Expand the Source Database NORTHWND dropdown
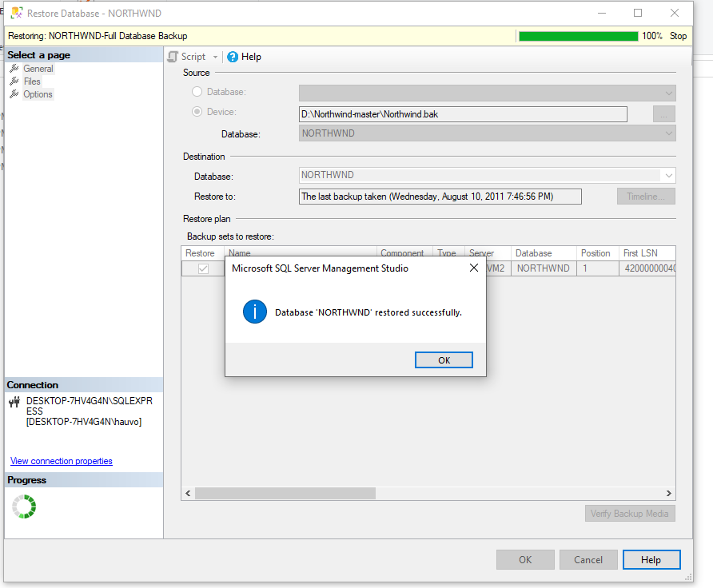Screen dimensions: 713x588 point(668,133)
